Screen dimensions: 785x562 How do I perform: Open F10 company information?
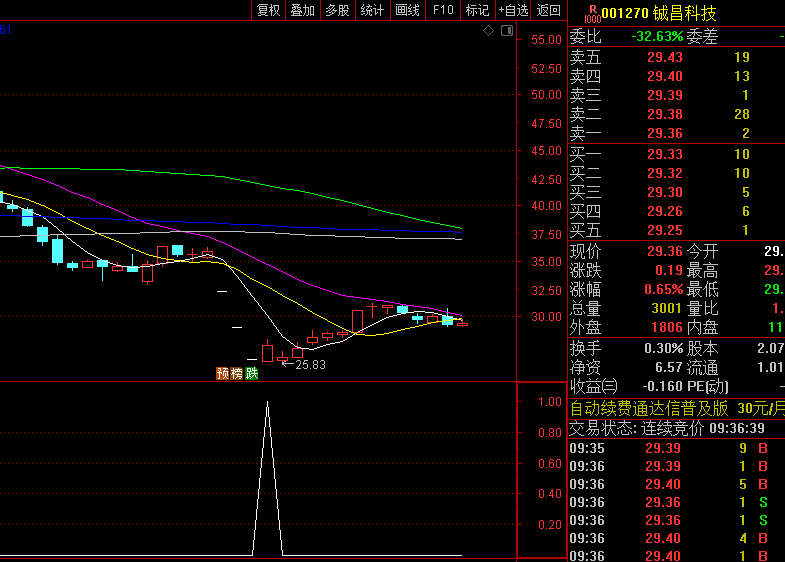[442, 10]
